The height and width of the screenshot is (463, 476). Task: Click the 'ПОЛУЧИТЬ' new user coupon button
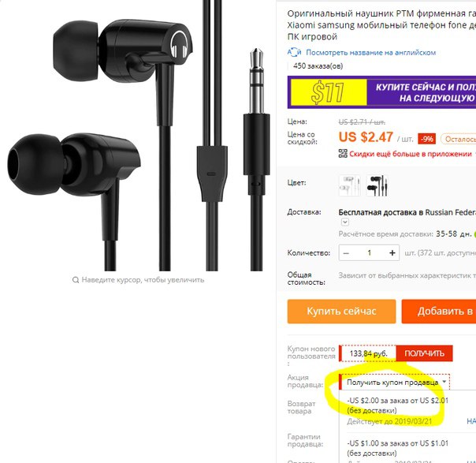tap(425, 353)
